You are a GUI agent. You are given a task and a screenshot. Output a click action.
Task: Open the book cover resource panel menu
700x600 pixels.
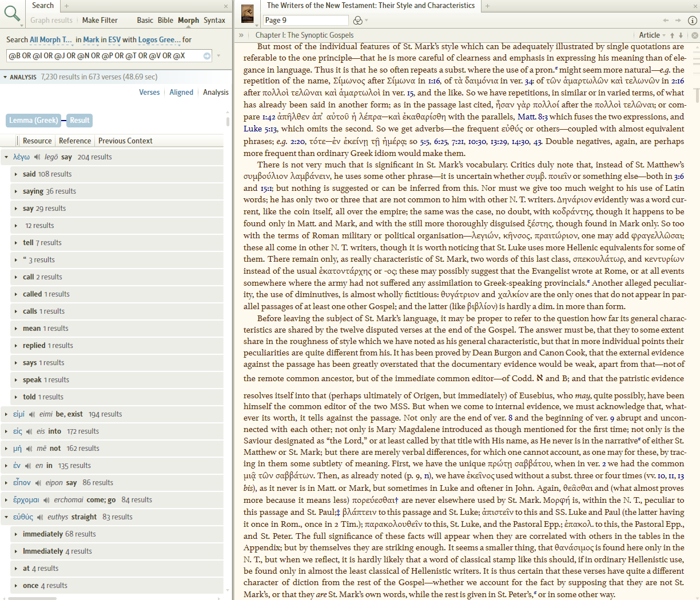248,14
